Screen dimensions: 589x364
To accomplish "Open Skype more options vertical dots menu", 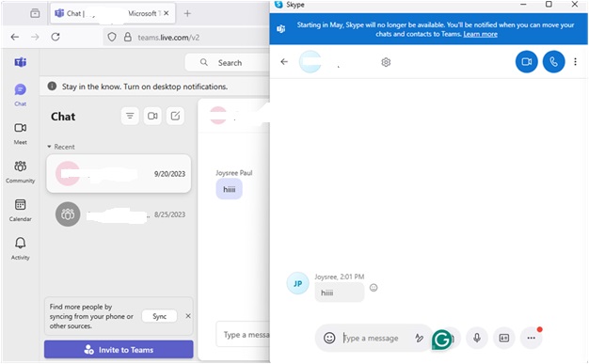I will point(575,61).
